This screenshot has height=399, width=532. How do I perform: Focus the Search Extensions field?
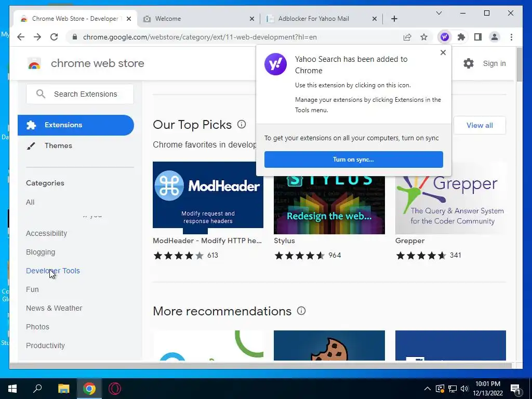(x=79, y=94)
